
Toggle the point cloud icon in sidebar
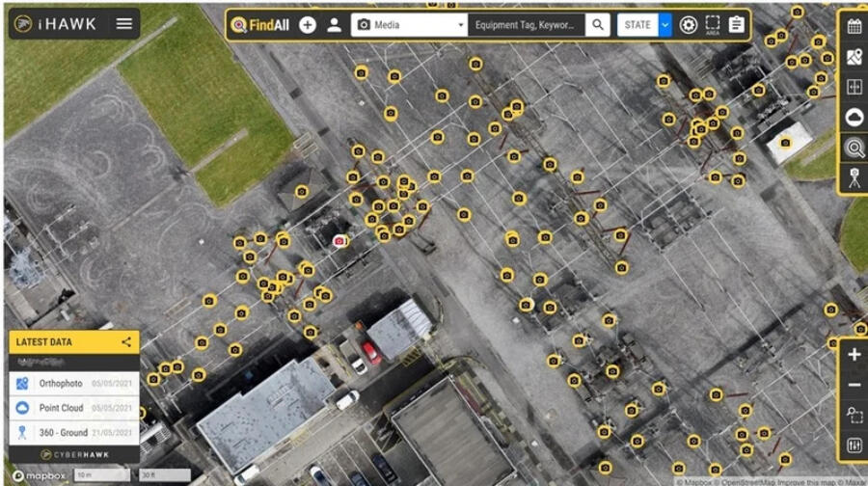tap(854, 117)
